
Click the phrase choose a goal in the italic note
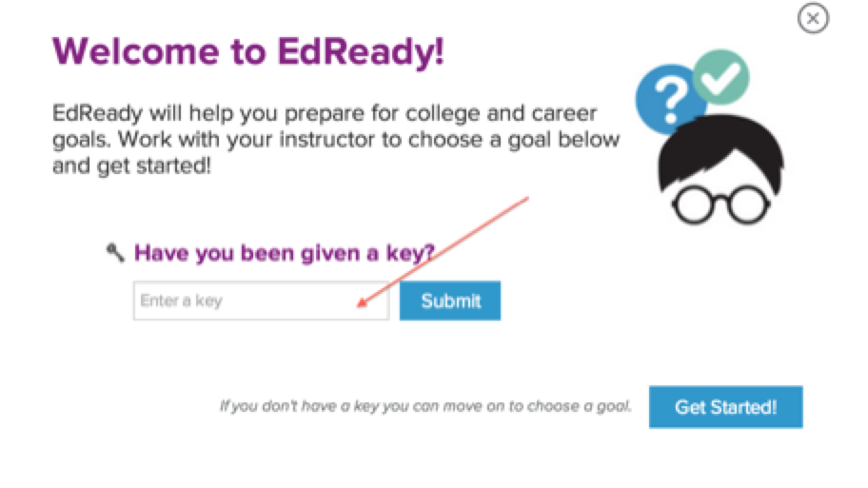click(x=579, y=406)
